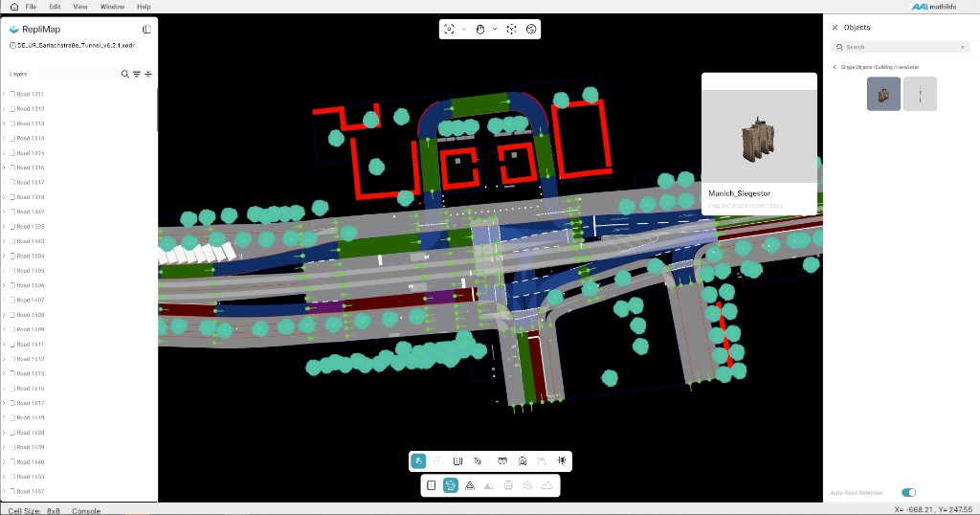This screenshot has width=980, height=515.
Task: Collapse all layers icon
Action: 148,74
